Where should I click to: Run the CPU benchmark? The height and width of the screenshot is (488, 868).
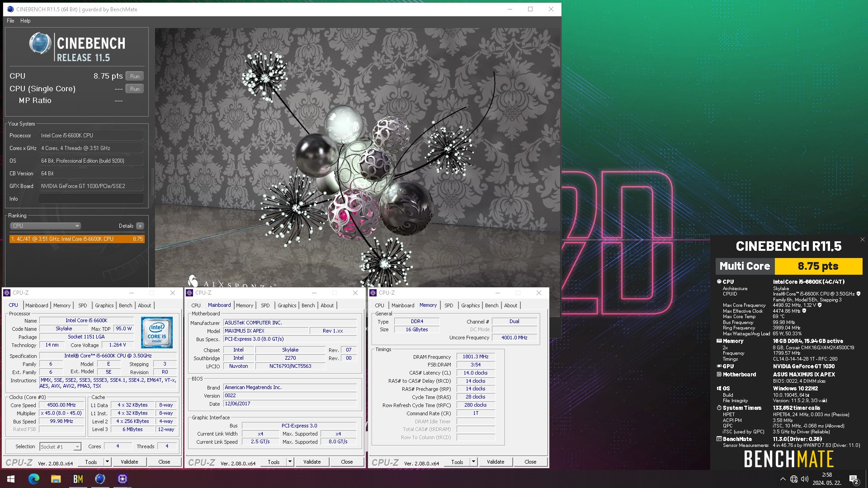[135, 76]
